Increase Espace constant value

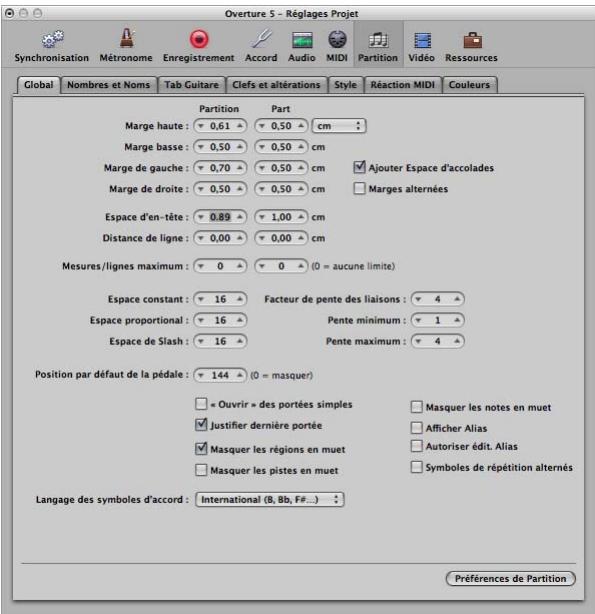click(240, 299)
